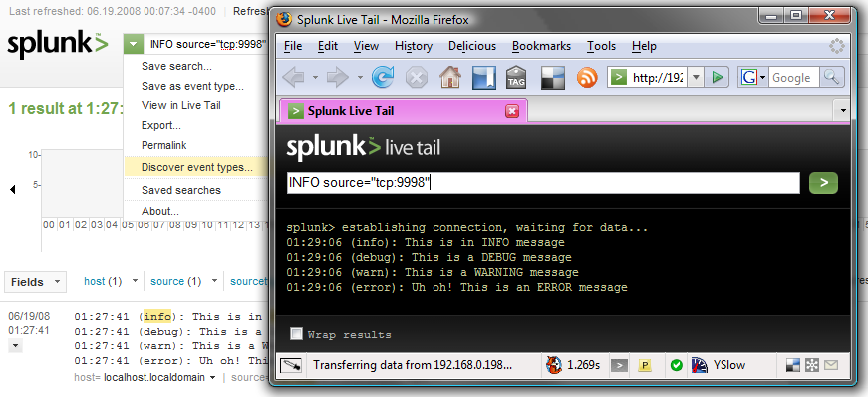868x397 pixels.
Task: Close the Splunk Live Tail tab
Action: (512, 111)
